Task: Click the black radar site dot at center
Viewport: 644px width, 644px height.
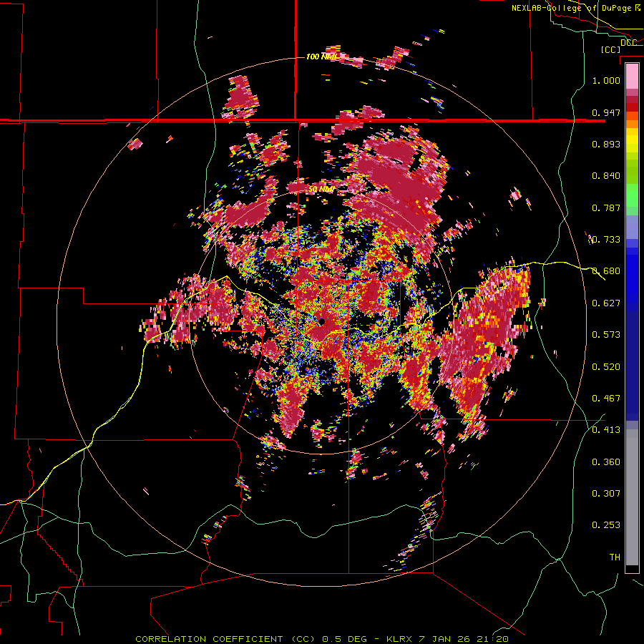Action: point(321,321)
